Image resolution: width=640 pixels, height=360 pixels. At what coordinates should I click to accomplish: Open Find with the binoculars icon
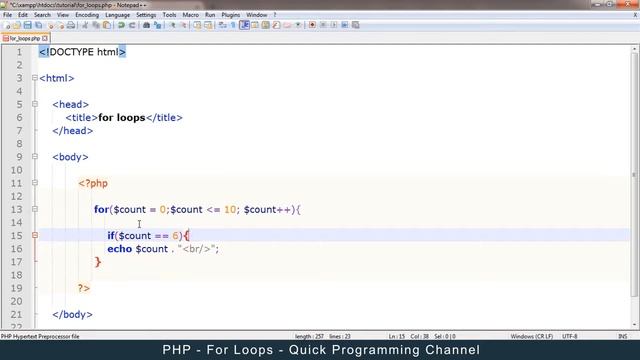tap(146, 25)
